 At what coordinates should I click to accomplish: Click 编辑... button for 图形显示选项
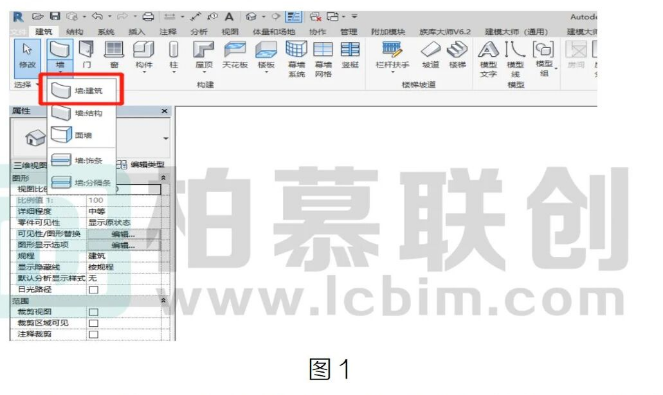pos(123,245)
